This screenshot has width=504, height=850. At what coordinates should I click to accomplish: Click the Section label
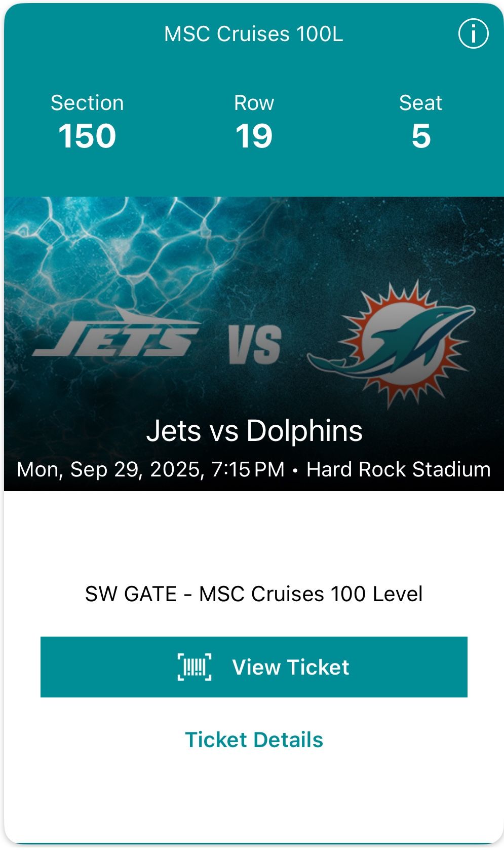tap(87, 103)
